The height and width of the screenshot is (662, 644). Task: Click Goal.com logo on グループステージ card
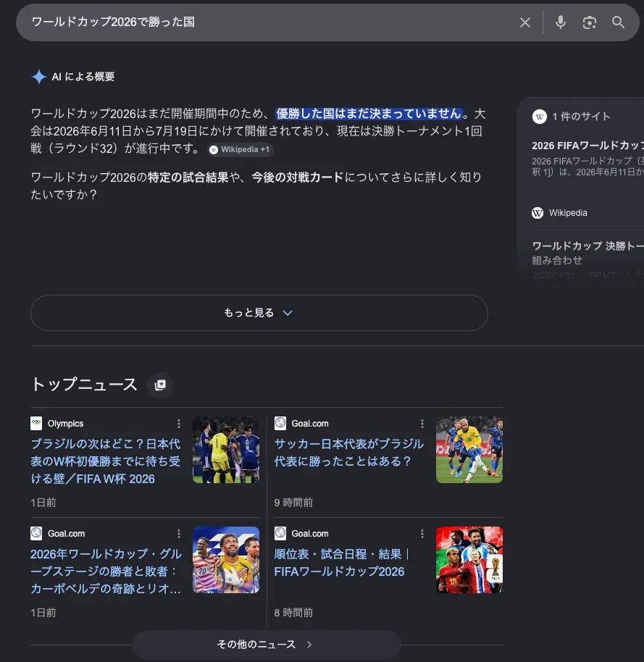click(x=36, y=533)
